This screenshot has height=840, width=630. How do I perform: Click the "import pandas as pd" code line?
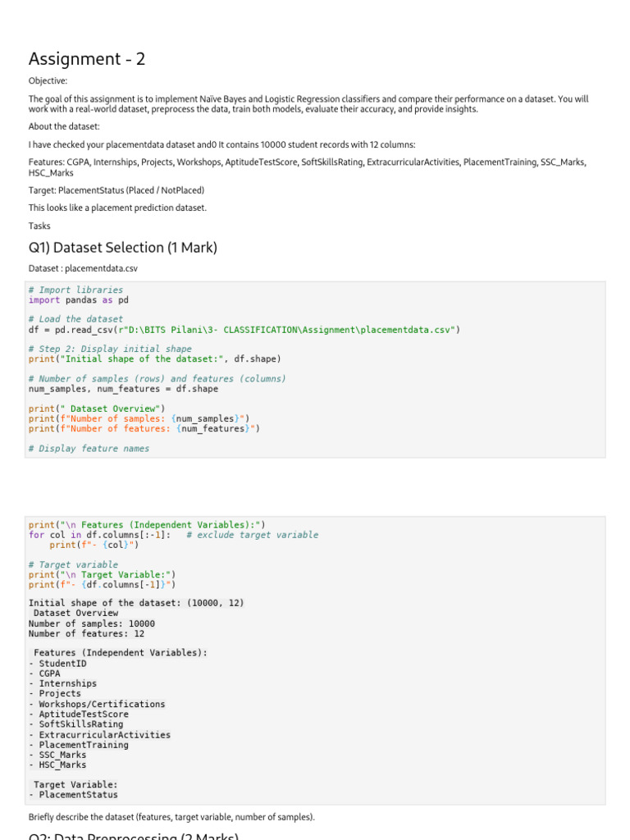[x=78, y=300]
